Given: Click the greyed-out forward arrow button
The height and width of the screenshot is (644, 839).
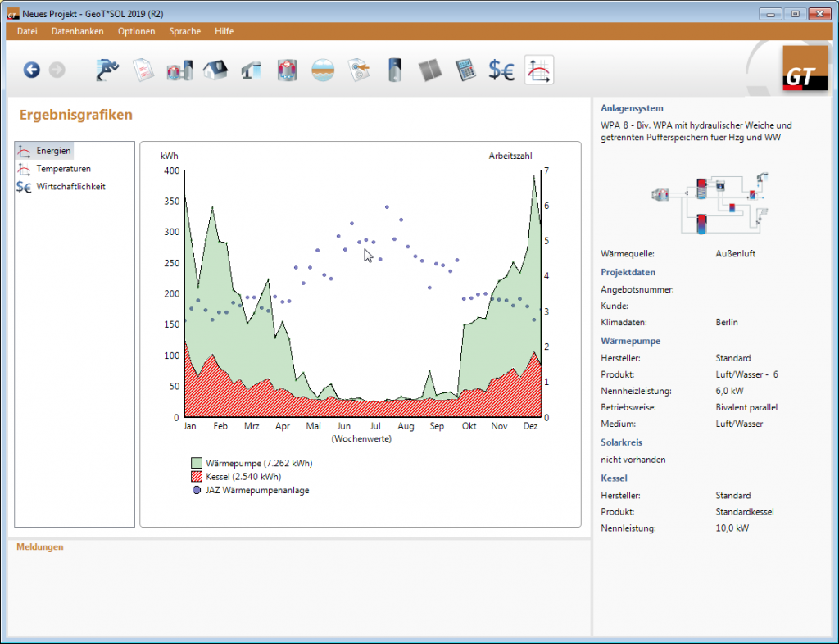Looking at the screenshot, I should 57,70.
